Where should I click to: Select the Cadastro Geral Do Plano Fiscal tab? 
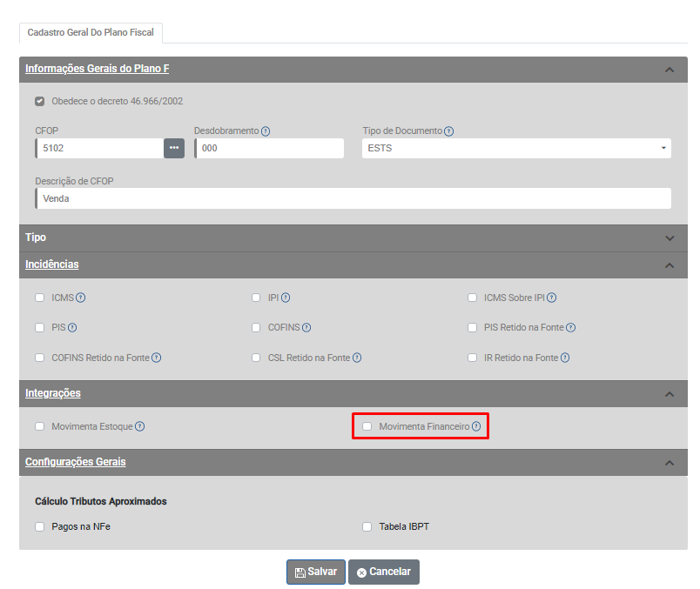pos(91,32)
